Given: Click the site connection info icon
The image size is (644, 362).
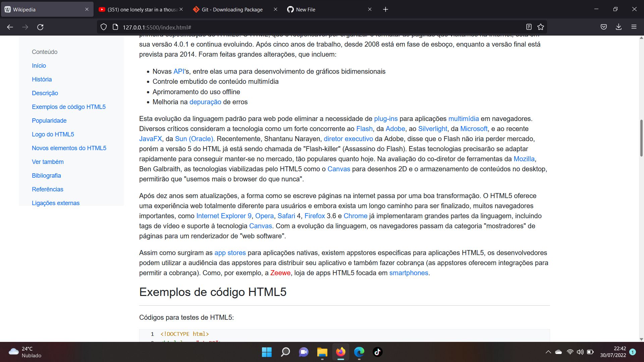Looking at the screenshot, I should (x=115, y=27).
